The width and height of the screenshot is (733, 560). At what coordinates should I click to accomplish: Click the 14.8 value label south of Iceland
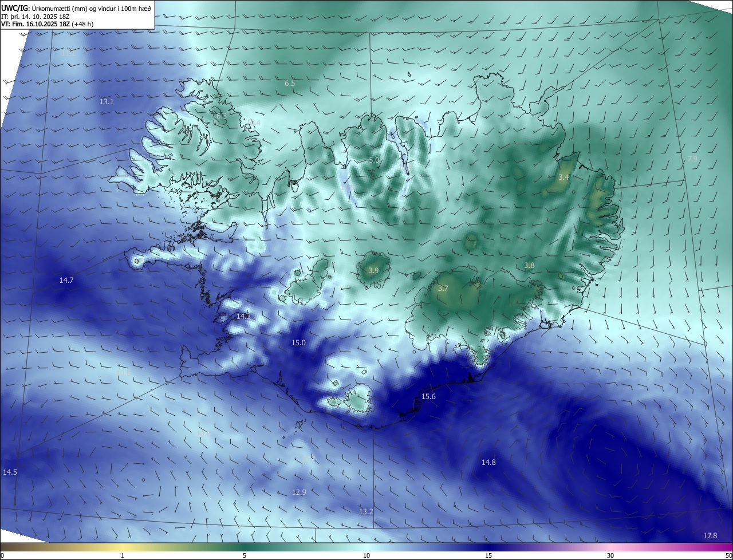click(488, 462)
